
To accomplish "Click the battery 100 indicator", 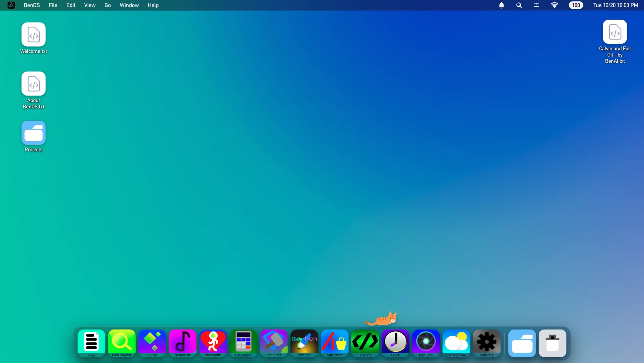I will pos(576,5).
